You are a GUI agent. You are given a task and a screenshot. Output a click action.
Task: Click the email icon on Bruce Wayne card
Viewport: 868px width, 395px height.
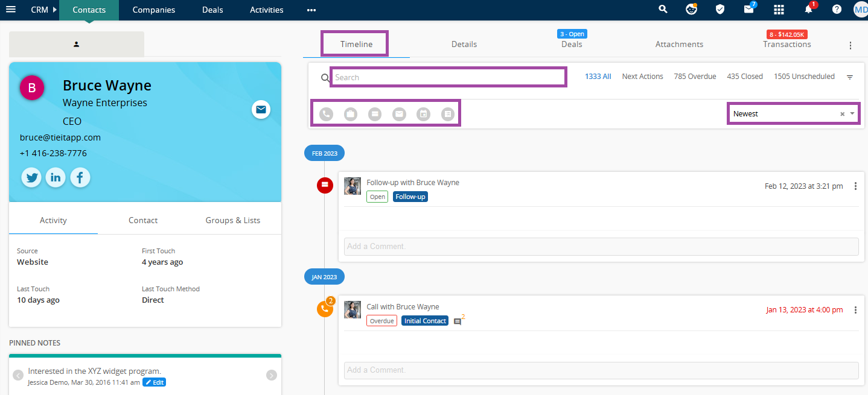click(261, 109)
